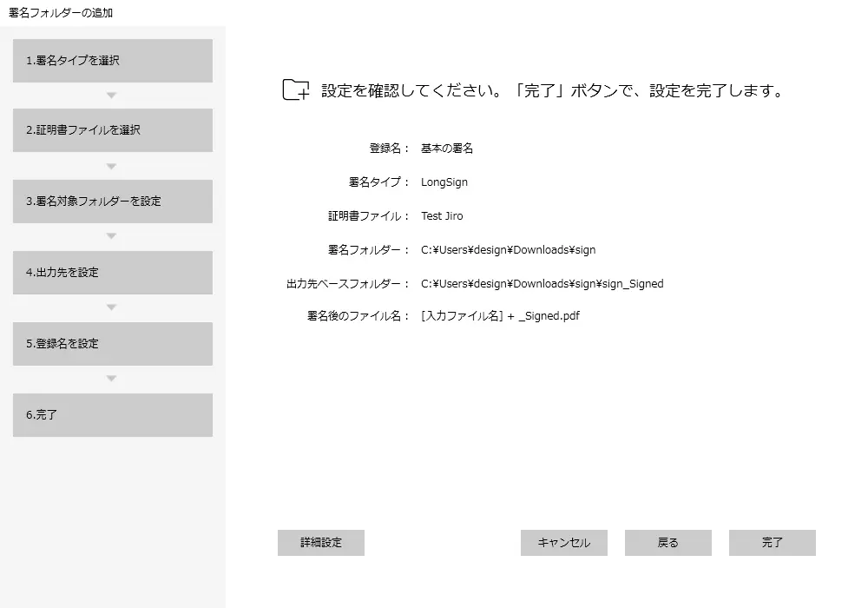Go to step 1.署名タイプを選択
The width and height of the screenshot is (868, 608).
coord(113,61)
